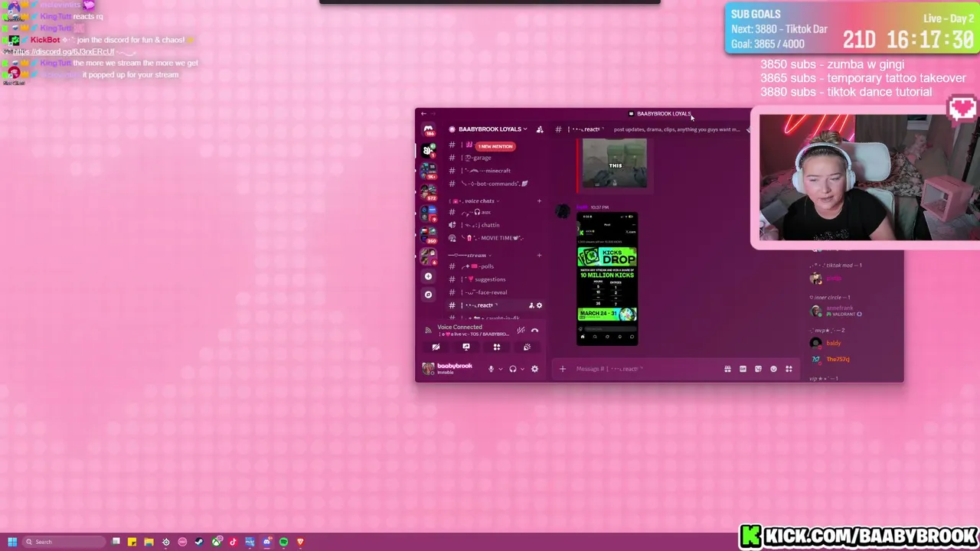
Task: Open Steam from taskbar
Action: [199, 542]
